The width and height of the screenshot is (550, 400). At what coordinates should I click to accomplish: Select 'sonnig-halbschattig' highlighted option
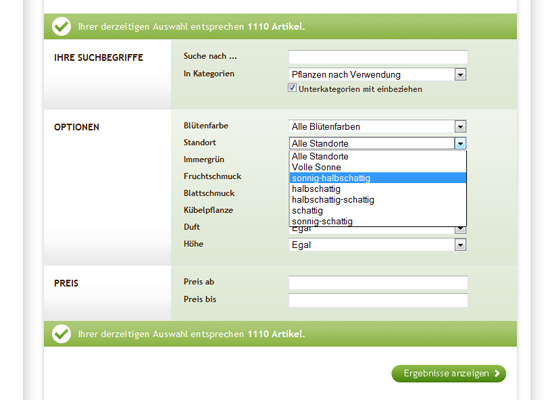point(378,178)
